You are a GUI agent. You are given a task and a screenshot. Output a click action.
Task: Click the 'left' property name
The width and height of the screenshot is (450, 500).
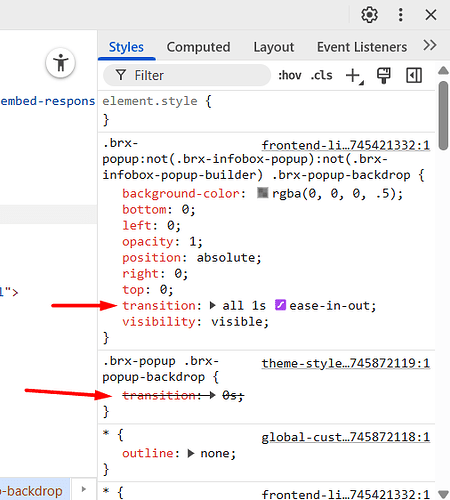tap(137, 226)
